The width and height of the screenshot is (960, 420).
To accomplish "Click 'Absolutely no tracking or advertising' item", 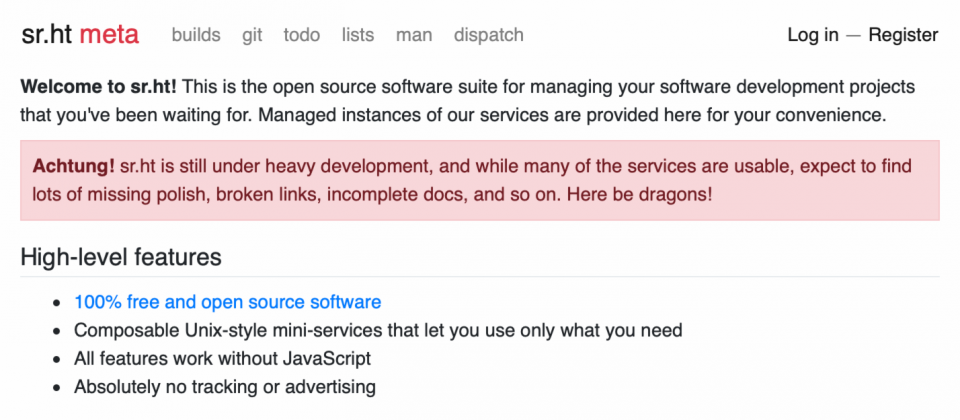I will (225, 387).
